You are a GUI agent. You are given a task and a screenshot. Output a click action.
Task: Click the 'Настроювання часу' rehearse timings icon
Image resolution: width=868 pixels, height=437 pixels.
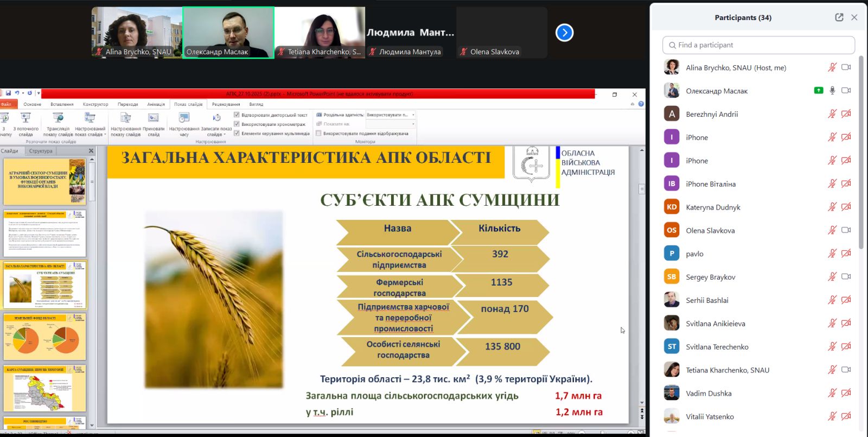(x=184, y=118)
